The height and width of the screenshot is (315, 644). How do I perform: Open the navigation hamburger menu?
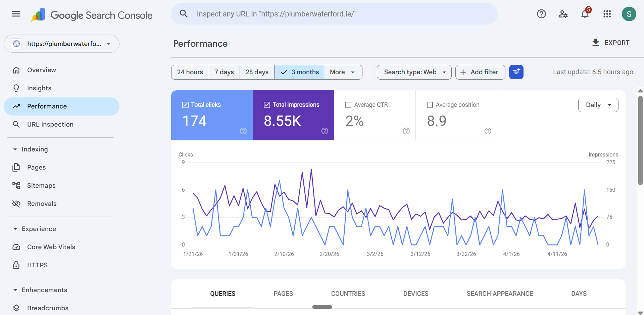(x=15, y=14)
